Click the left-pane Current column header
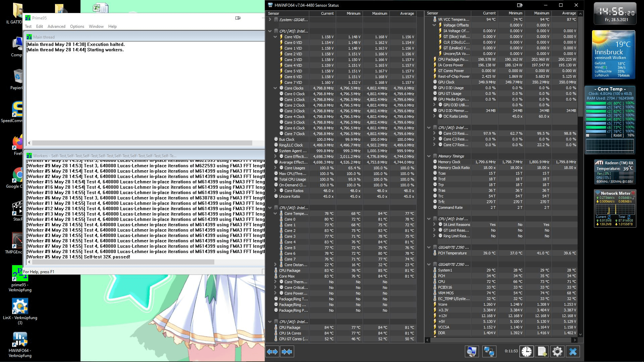Viewport: 644px width, 362px height. point(322,13)
